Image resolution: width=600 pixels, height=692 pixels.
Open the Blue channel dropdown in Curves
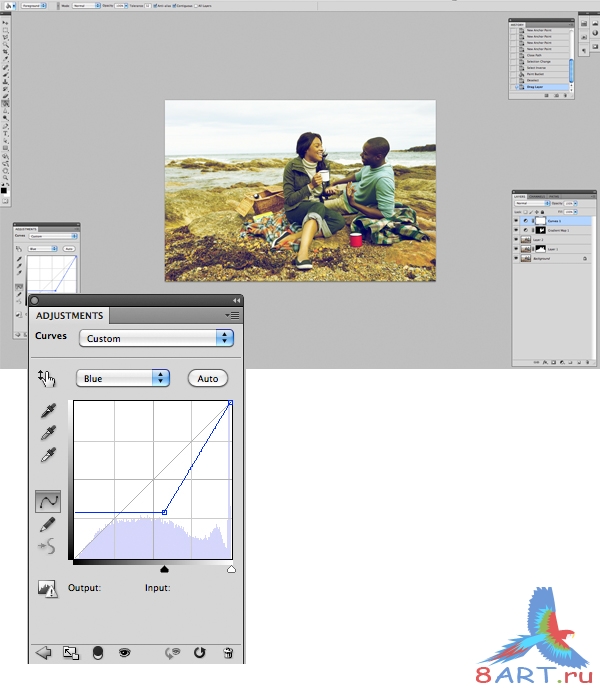click(x=123, y=378)
